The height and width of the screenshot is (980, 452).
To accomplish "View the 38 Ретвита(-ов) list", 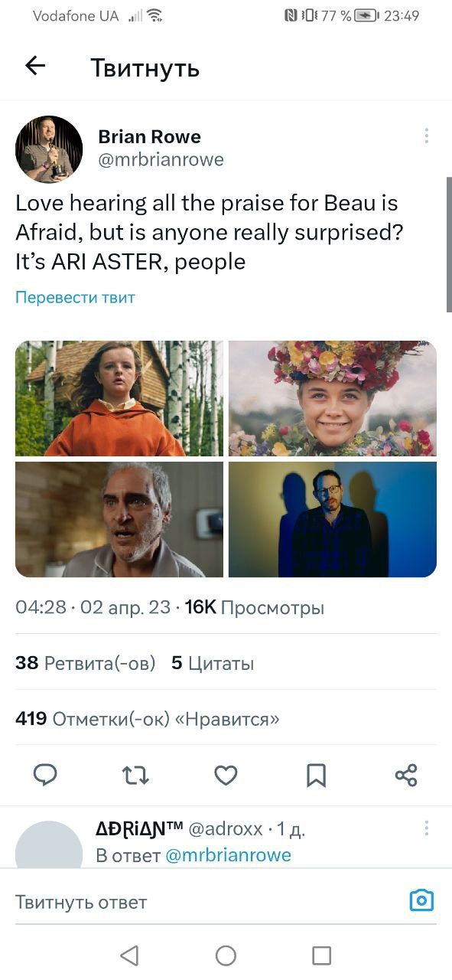I will 85,663.
